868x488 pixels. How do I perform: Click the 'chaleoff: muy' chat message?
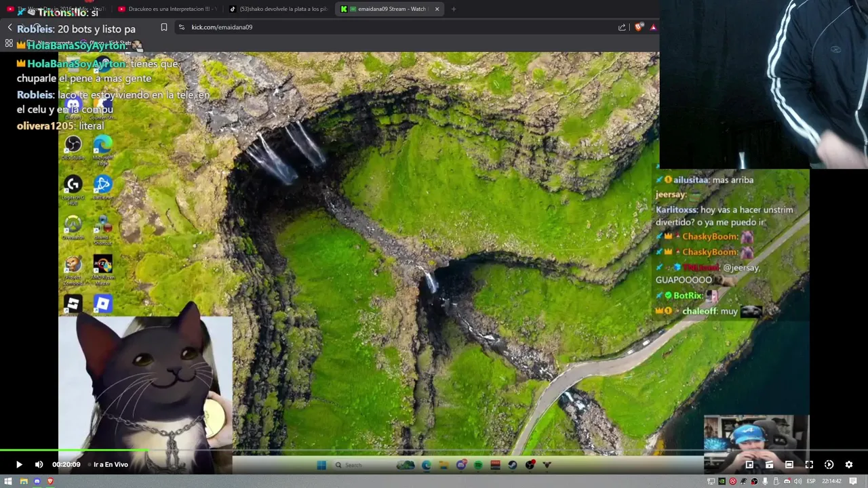[709, 311]
